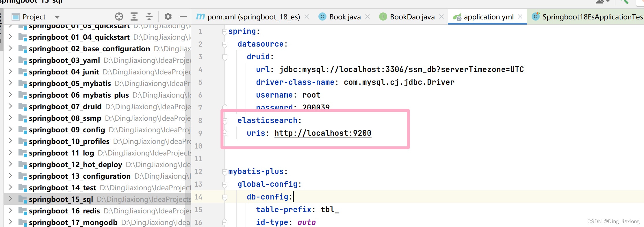644x227 pixels.
Task: Click the id-type value auto
Action: [x=307, y=222]
